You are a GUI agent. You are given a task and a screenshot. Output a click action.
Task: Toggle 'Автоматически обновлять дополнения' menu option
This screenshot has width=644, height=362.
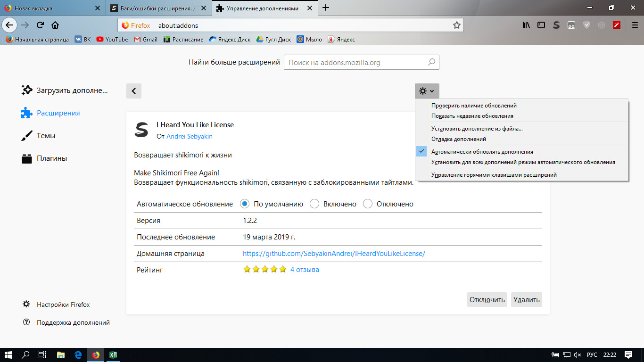(482, 152)
